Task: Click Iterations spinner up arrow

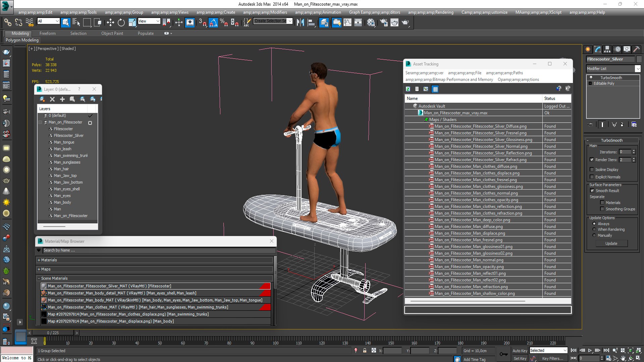Action: click(x=634, y=150)
